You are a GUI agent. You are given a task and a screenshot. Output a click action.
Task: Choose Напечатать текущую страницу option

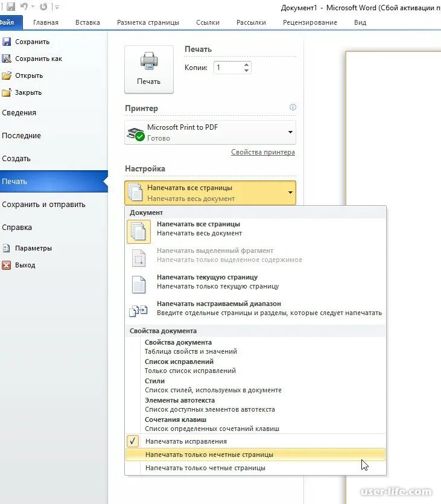coord(256,284)
